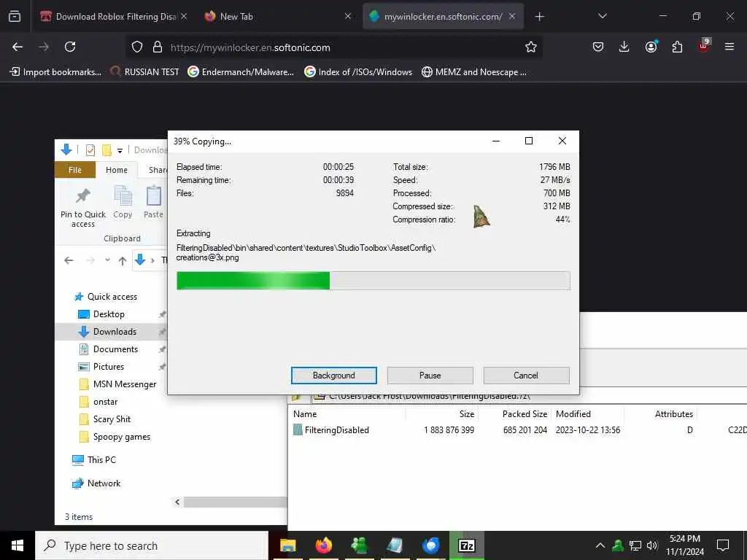Select the Home ribbon tab in Explorer
The width and height of the screenshot is (747, 560).
pyautogui.click(x=116, y=170)
